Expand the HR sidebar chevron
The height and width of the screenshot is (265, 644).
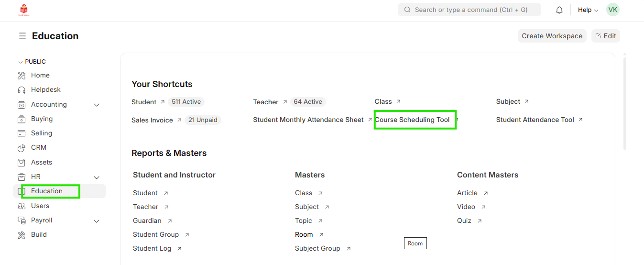tap(97, 177)
